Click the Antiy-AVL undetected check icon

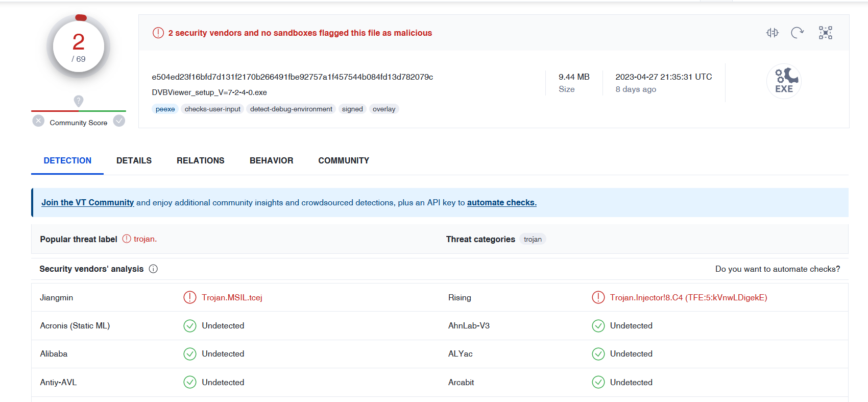pyautogui.click(x=190, y=382)
